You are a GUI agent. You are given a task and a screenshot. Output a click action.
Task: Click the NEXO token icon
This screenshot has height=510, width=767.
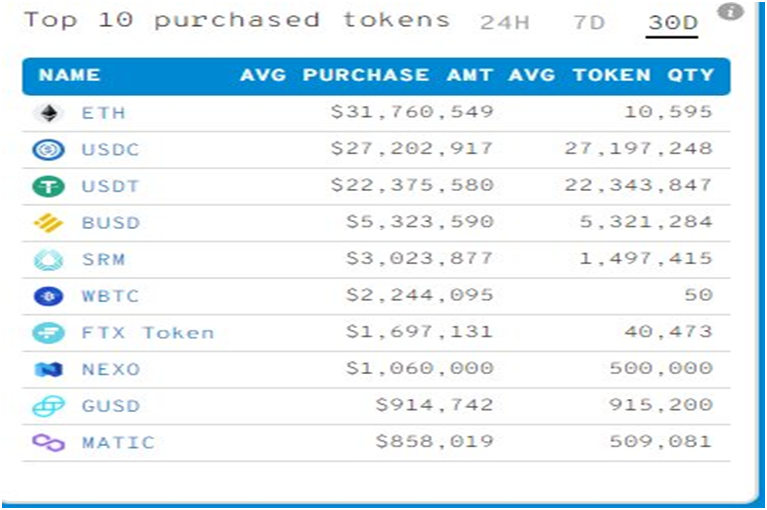(x=48, y=370)
